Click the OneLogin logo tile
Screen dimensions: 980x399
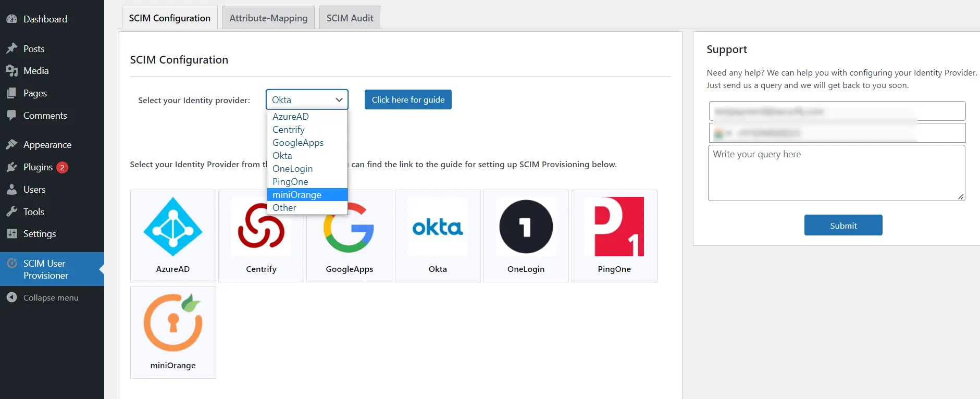point(526,236)
